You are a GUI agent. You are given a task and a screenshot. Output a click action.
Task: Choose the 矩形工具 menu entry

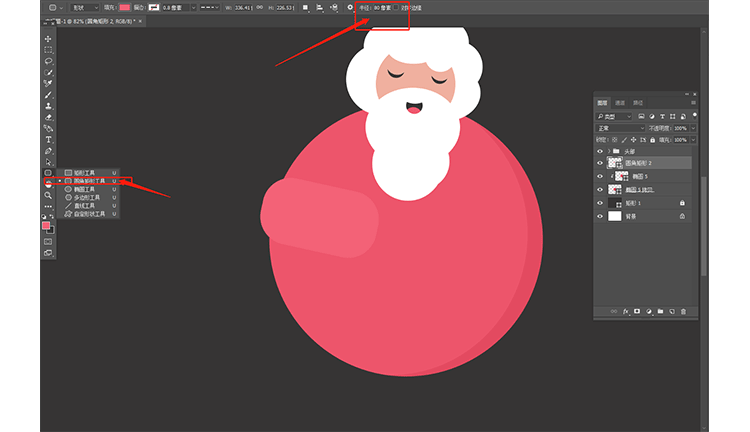click(88, 173)
